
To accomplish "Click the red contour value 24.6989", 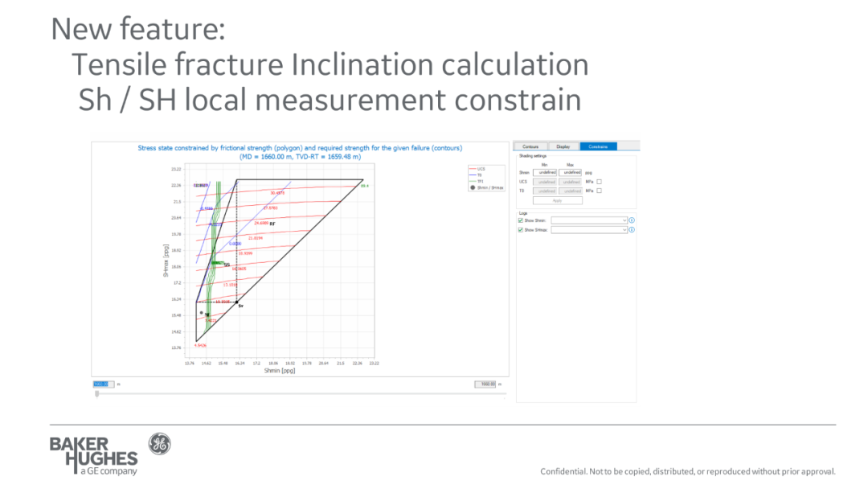I will 261,223.
